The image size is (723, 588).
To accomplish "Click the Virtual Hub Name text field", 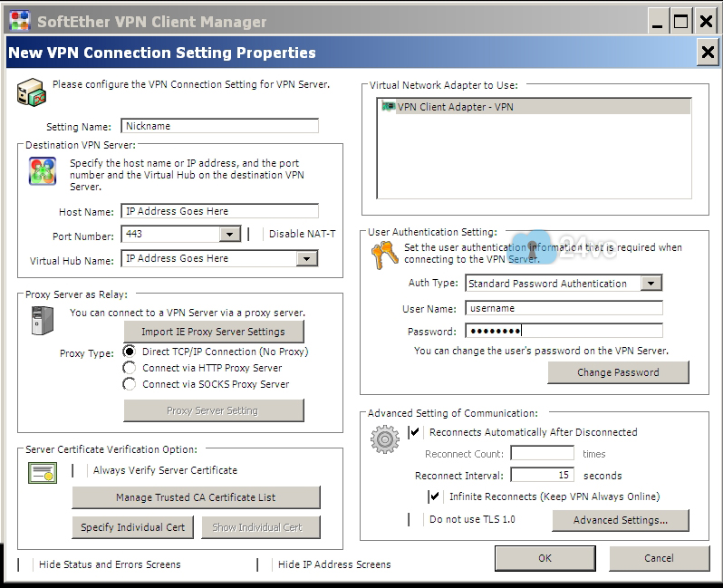I will pos(209,259).
